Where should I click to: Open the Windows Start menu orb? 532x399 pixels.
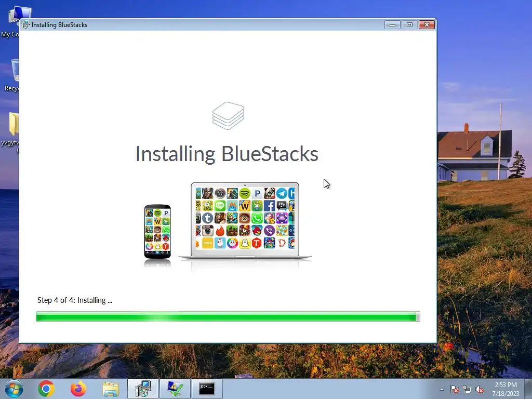click(x=14, y=389)
